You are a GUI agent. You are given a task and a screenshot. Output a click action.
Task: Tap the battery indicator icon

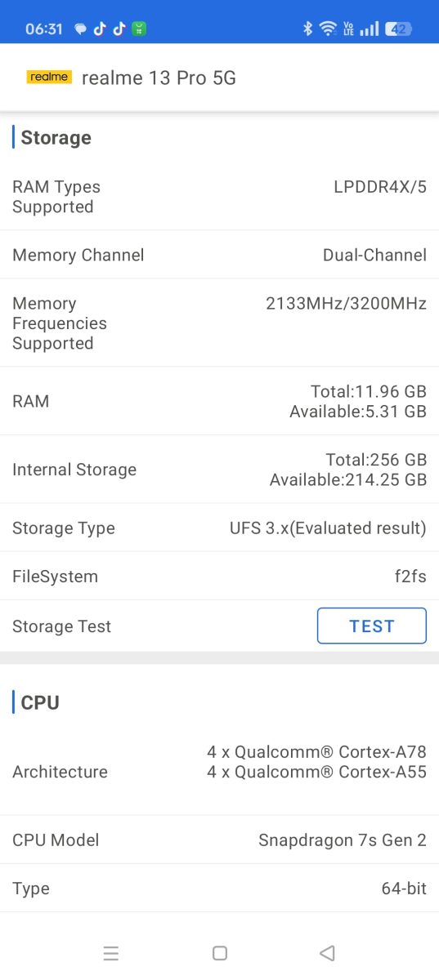click(399, 29)
